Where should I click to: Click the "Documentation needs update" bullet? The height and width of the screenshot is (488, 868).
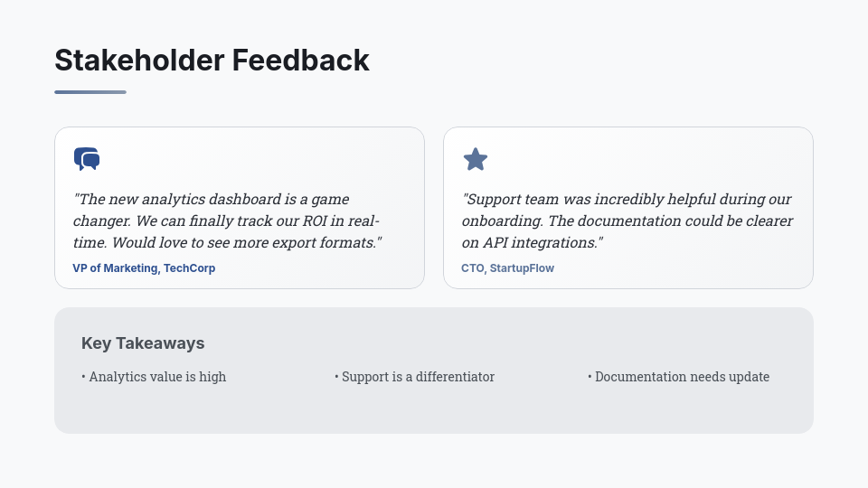pyautogui.click(x=682, y=377)
